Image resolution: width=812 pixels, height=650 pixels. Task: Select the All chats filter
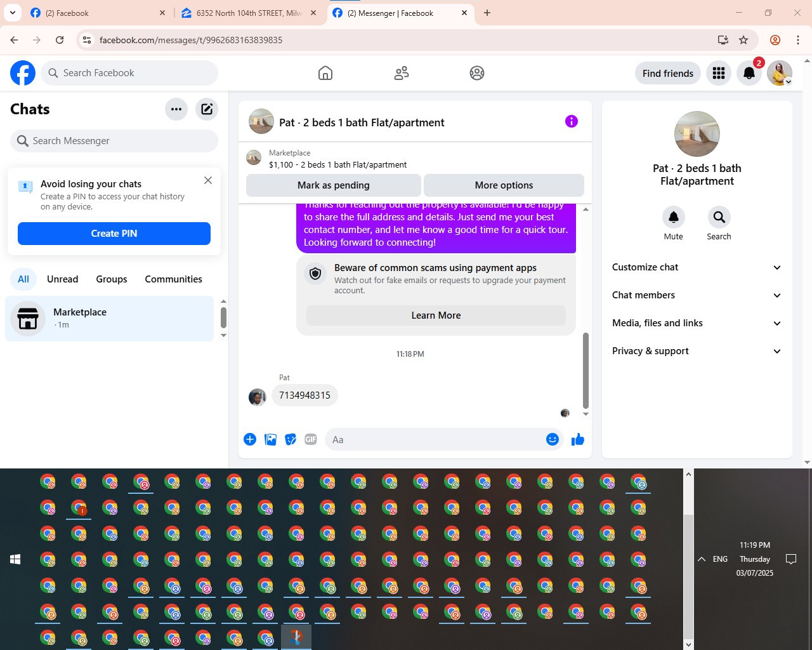tap(23, 279)
